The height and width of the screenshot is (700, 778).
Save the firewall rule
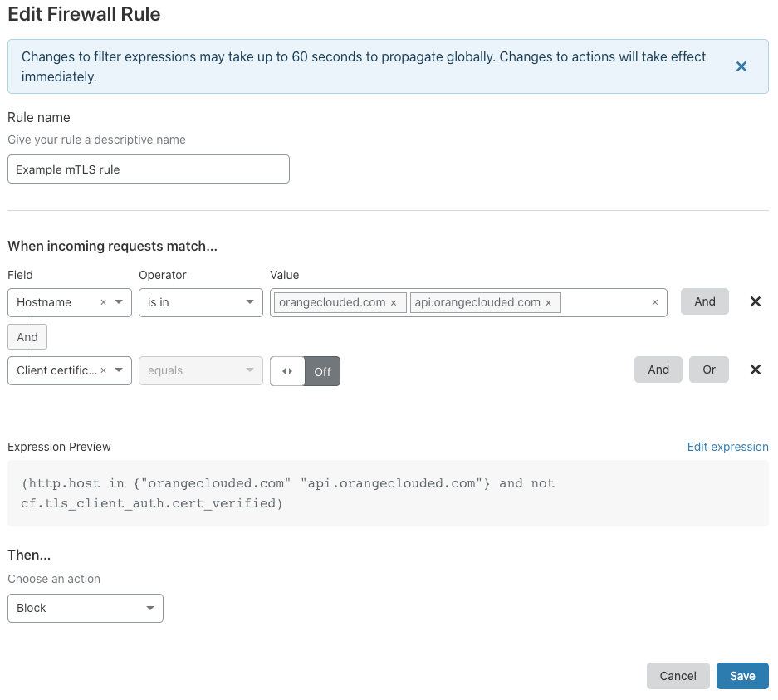[741, 676]
